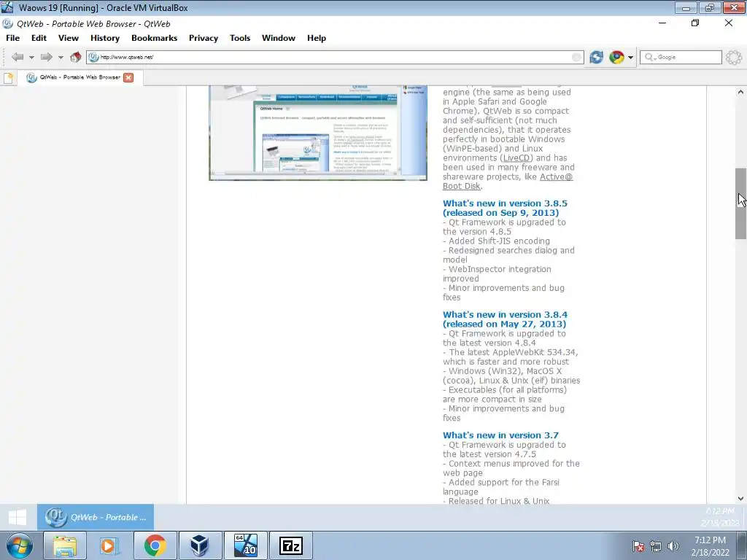Open the Back history dropdown arrow
This screenshot has height=560, width=747.
(31, 58)
